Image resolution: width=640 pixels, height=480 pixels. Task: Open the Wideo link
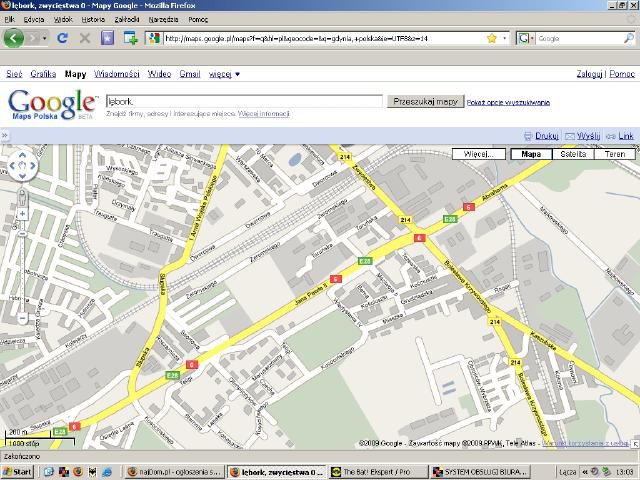click(x=159, y=74)
